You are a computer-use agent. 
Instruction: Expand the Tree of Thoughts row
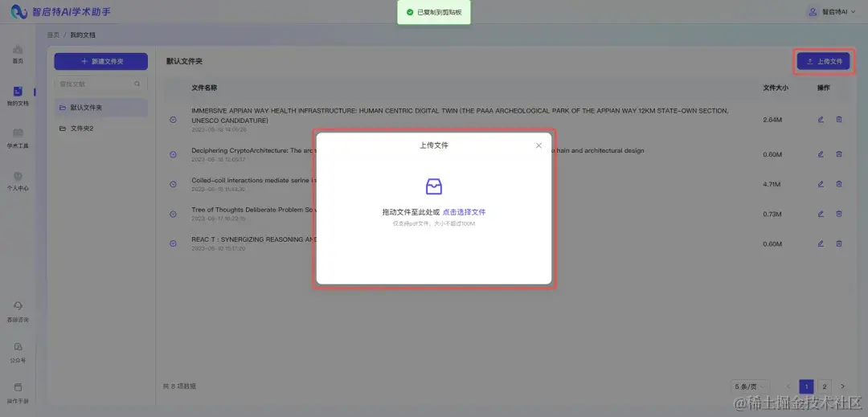click(173, 214)
